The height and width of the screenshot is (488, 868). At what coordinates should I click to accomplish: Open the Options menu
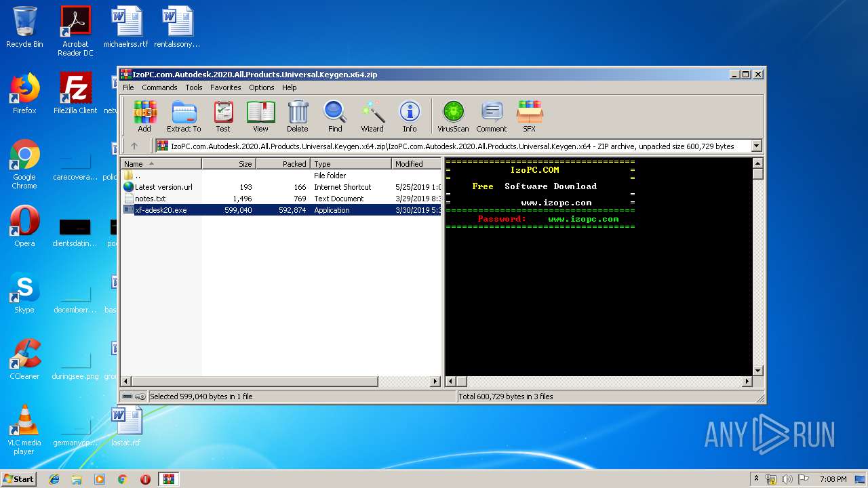tap(262, 87)
